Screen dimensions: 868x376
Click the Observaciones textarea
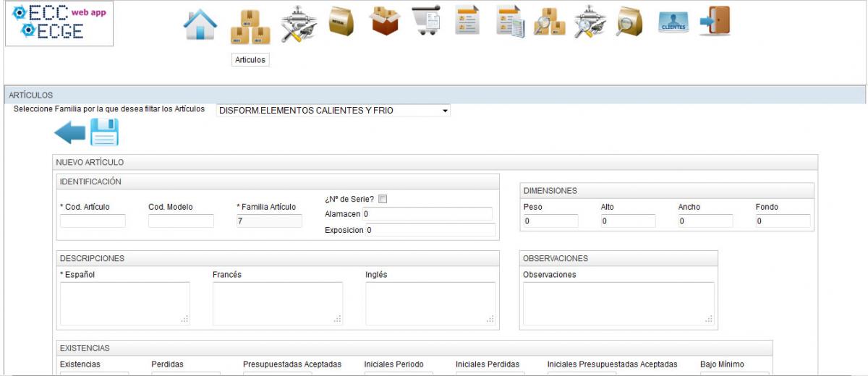618,304
